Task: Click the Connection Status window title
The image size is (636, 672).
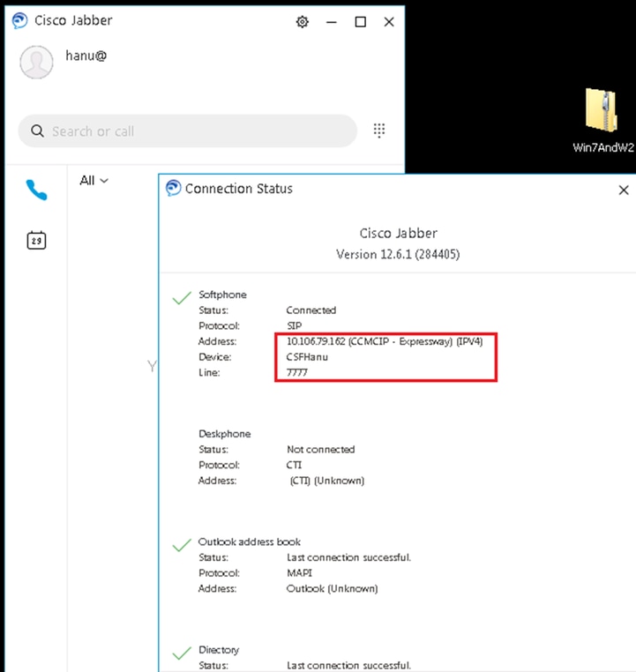Action: click(x=239, y=189)
